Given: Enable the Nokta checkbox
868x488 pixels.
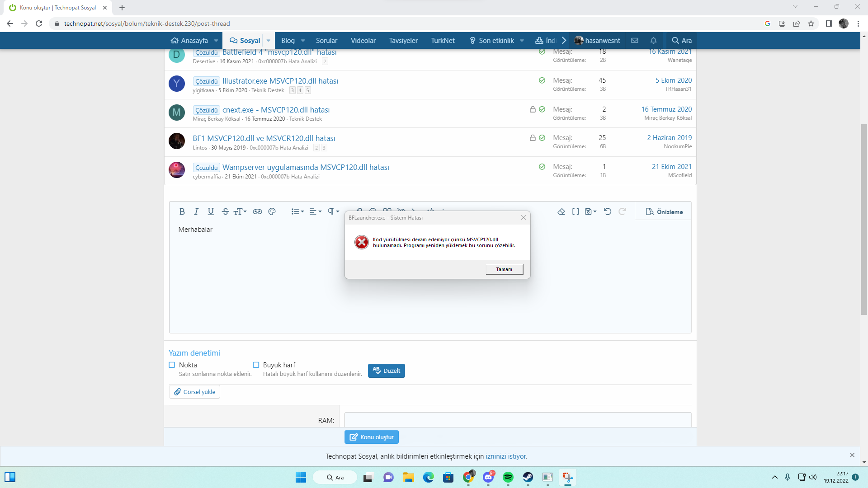Looking at the screenshot, I should [172, 365].
